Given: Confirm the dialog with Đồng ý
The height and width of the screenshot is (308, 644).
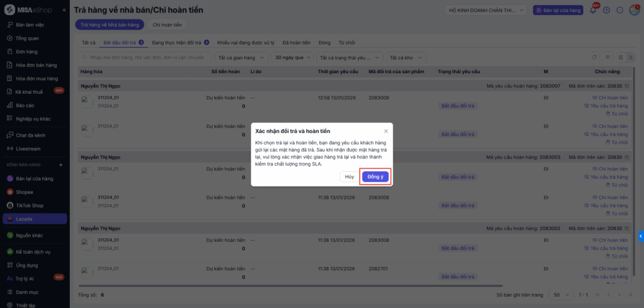Looking at the screenshot, I should 375,177.
